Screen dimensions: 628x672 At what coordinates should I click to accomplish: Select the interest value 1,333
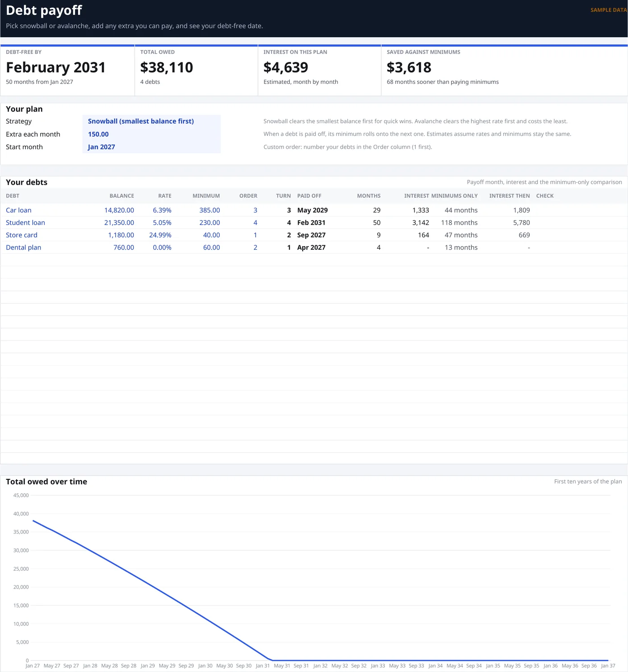[x=421, y=210]
